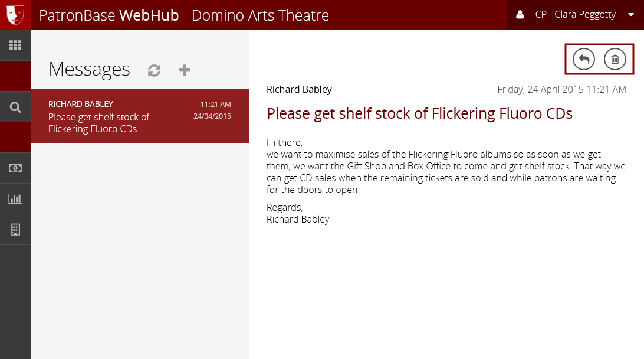Refresh the Messages list
This screenshot has height=359, width=644.
pos(154,70)
